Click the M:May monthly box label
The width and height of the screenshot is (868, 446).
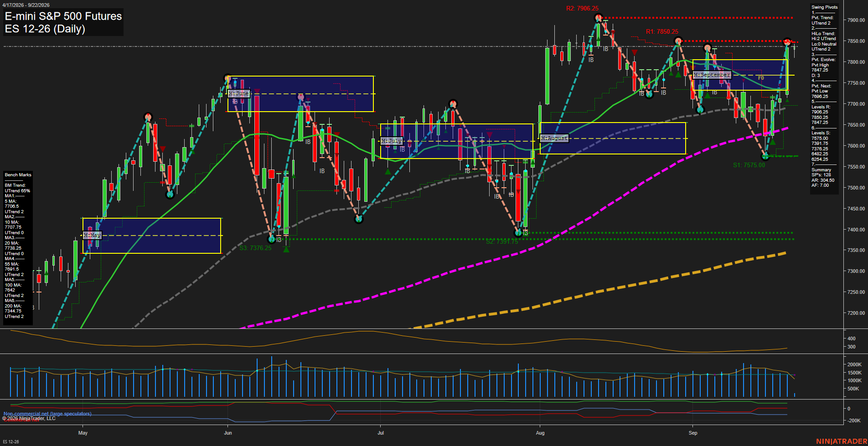click(92, 236)
